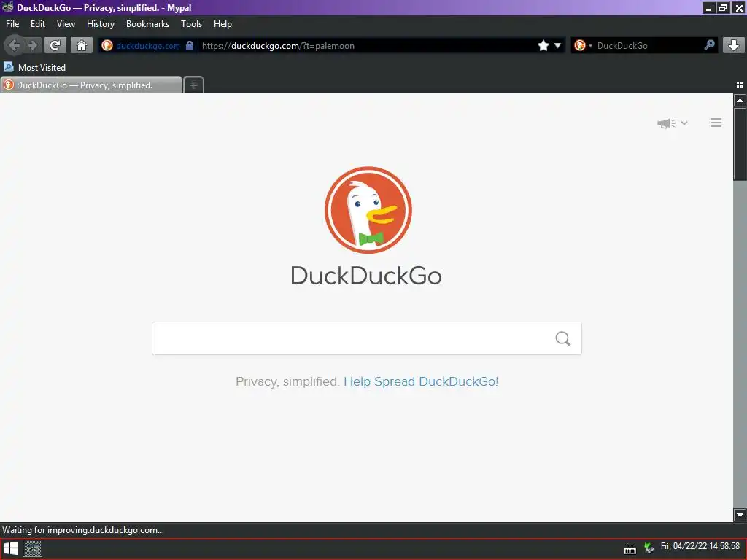Click the scrollbar down arrow
This screenshot has height=560, width=747.
click(x=740, y=515)
